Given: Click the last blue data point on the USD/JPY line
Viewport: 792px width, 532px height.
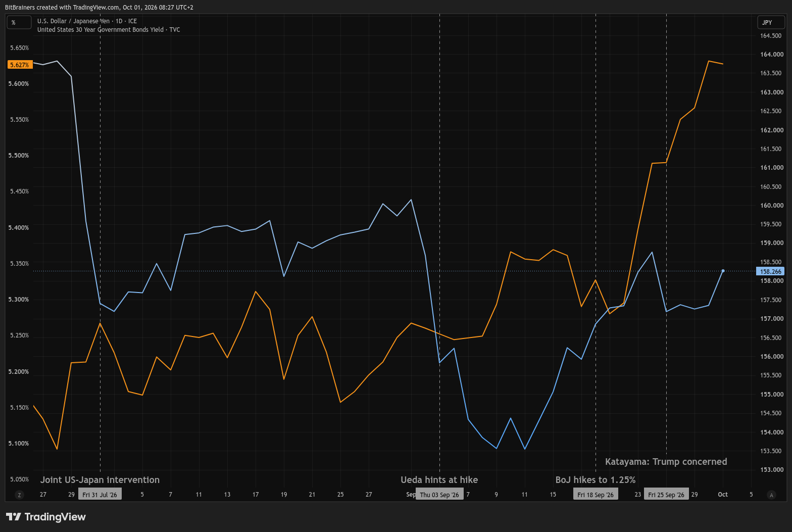Looking at the screenshot, I should click(x=723, y=271).
